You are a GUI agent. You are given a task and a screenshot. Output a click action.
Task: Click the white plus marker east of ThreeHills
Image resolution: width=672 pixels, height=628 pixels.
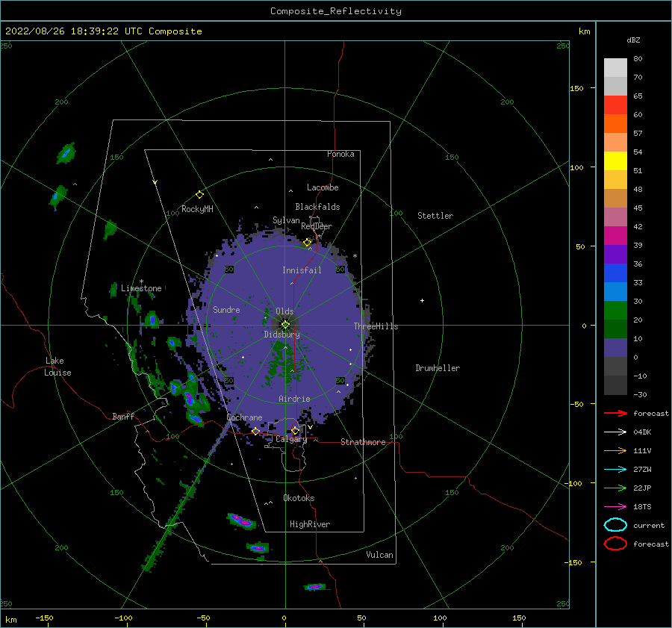tap(422, 300)
